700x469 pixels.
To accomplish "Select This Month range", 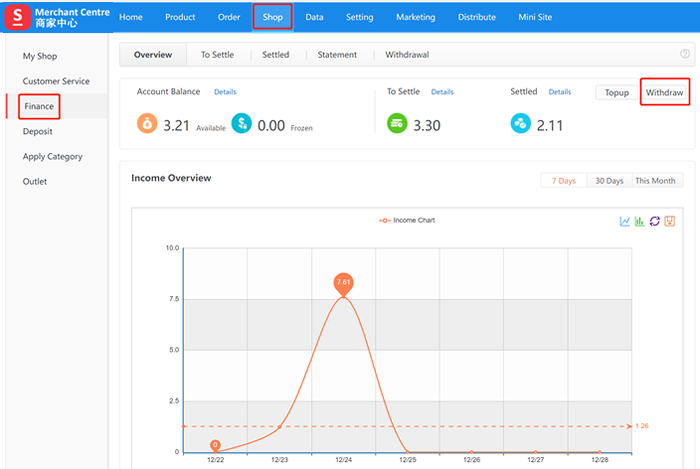I will [x=656, y=181].
